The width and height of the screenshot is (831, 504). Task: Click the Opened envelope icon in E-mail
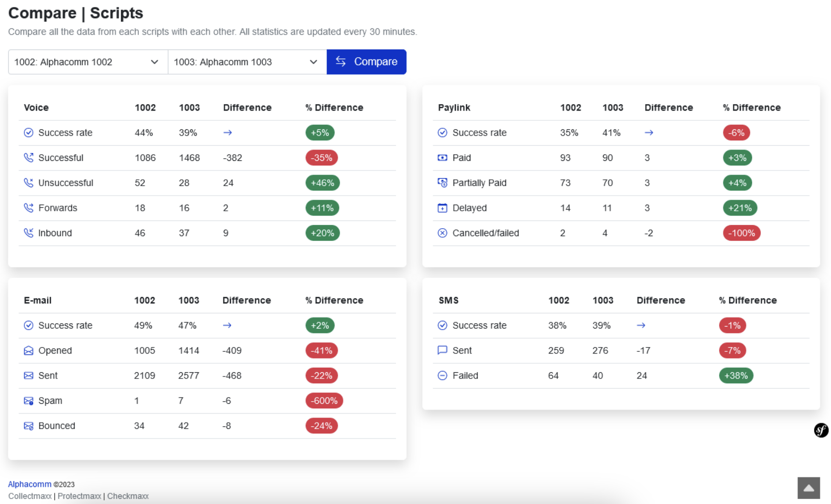(28, 350)
